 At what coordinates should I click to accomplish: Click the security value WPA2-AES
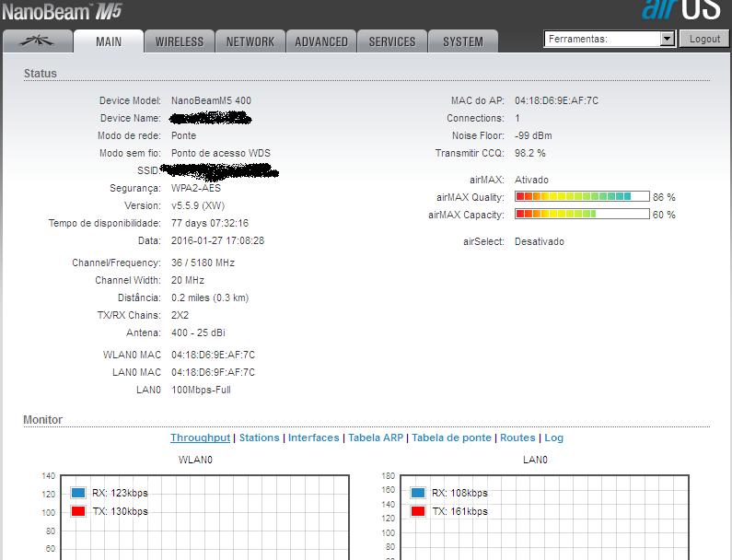[195, 188]
